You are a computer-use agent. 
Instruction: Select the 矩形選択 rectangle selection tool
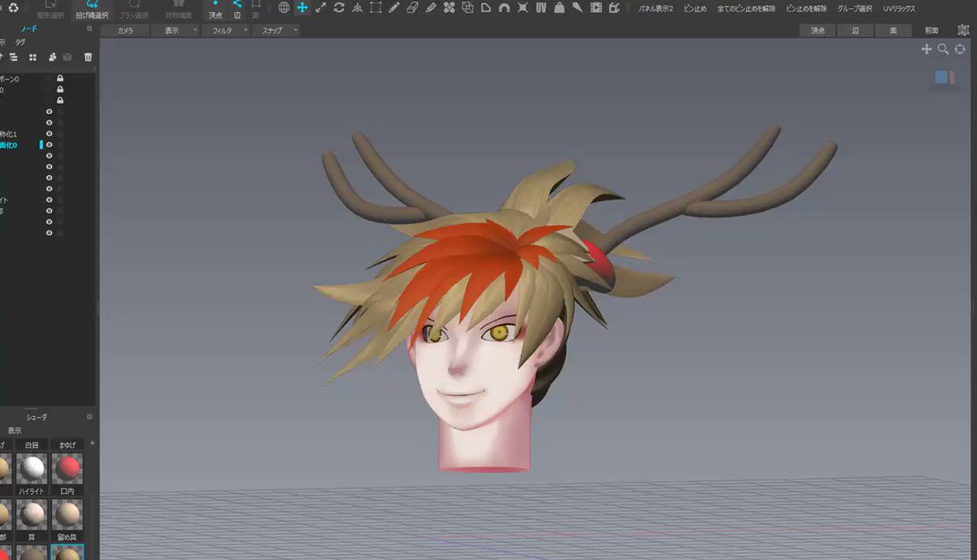coord(50,9)
